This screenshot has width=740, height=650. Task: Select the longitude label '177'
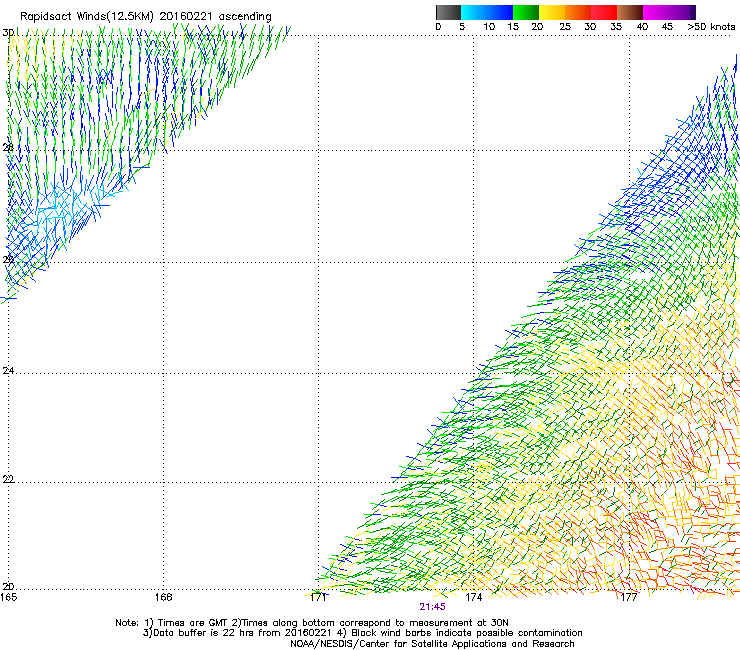point(629,597)
